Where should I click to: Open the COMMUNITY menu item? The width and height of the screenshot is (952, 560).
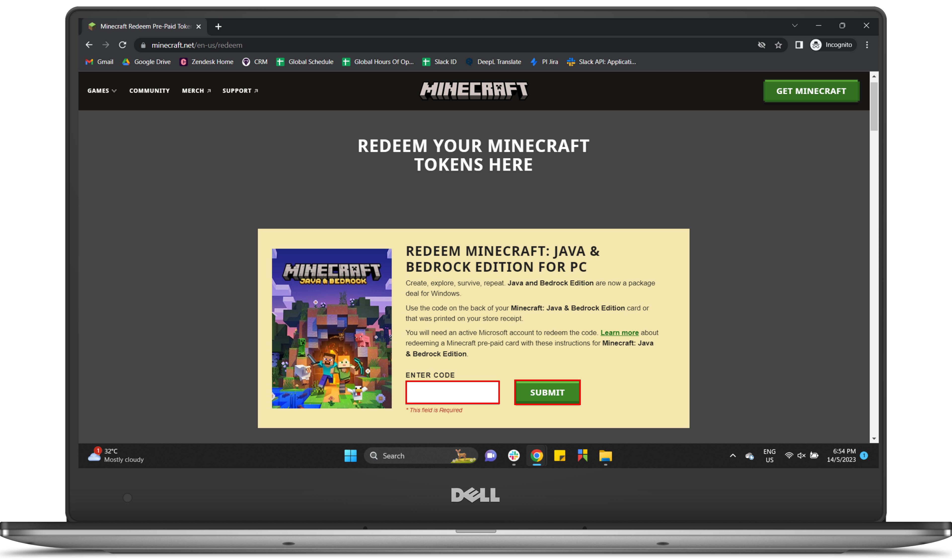pyautogui.click(x=149, y=91)
